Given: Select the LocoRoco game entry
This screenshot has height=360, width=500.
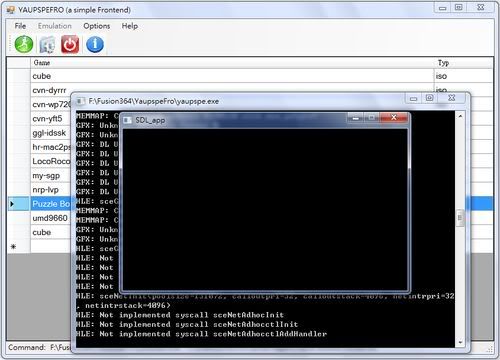Looking at the screenshot, I should [x=51, y=161].
